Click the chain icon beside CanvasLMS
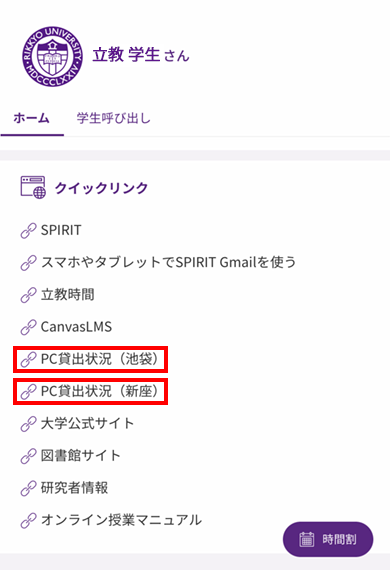The image size is (390, 570). click(x=28, y=327)
